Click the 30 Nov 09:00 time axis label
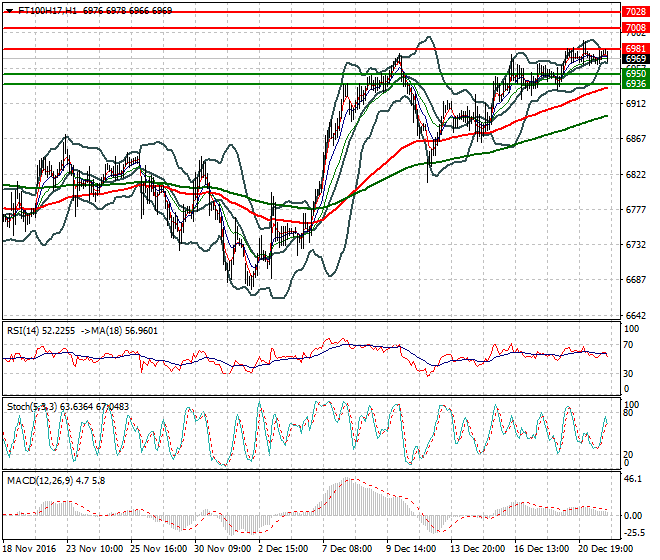Image resolution: width=660 pixels, height=560 pixels. pos(223,549)
